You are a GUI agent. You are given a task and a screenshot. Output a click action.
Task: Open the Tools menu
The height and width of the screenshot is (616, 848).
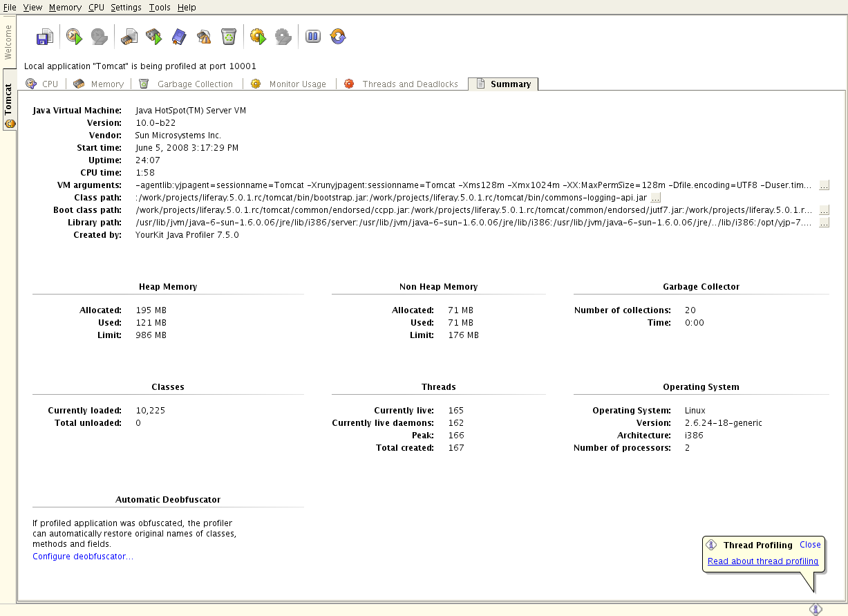(x=160, y=7)
